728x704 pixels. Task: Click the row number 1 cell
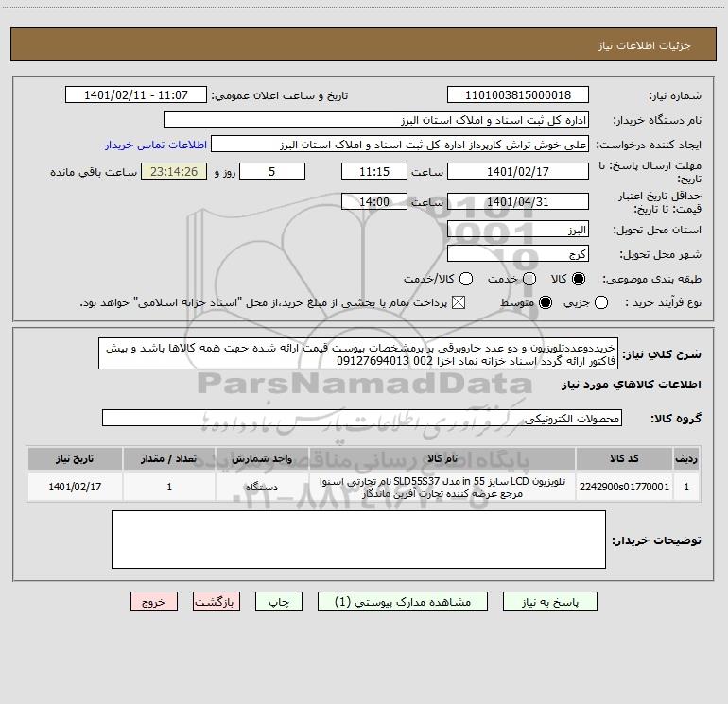tap(686, 487)
